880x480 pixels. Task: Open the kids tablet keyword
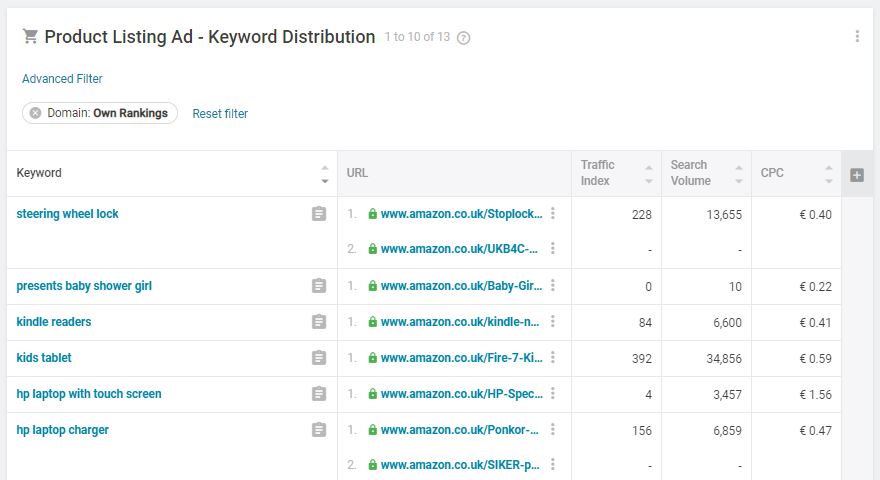pyautogui.click(x=44, y=358)
